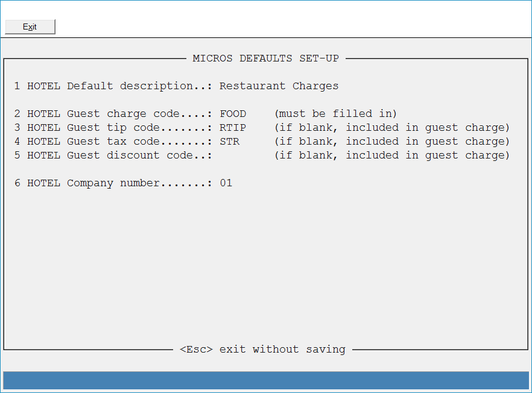Choose option 3 HOTEL Guest tip code
The image size is (532, 393).
point(113,128)
